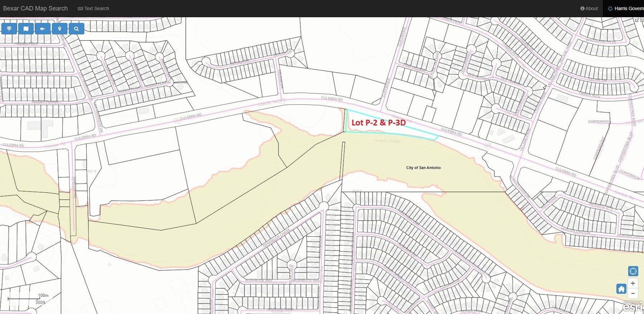Image resolution: width=644 pixels, height=314 pixels.
Task: Click the airplane icon tool button
Action: pos(43,29)
